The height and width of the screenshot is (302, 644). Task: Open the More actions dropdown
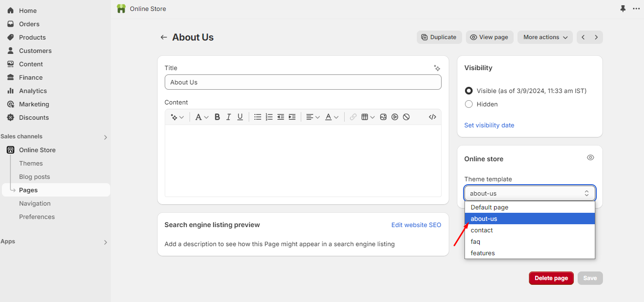(545, 37)
